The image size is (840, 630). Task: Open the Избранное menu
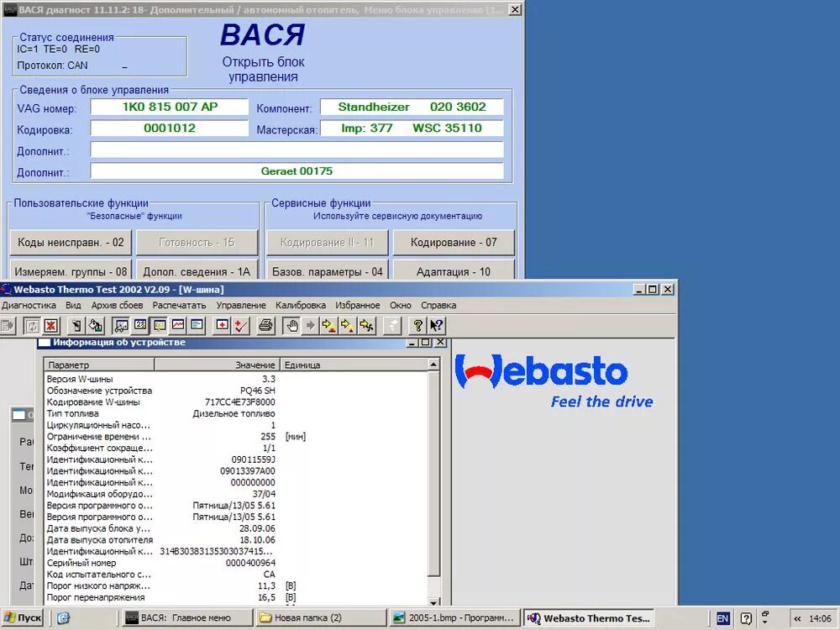[357, 305]
